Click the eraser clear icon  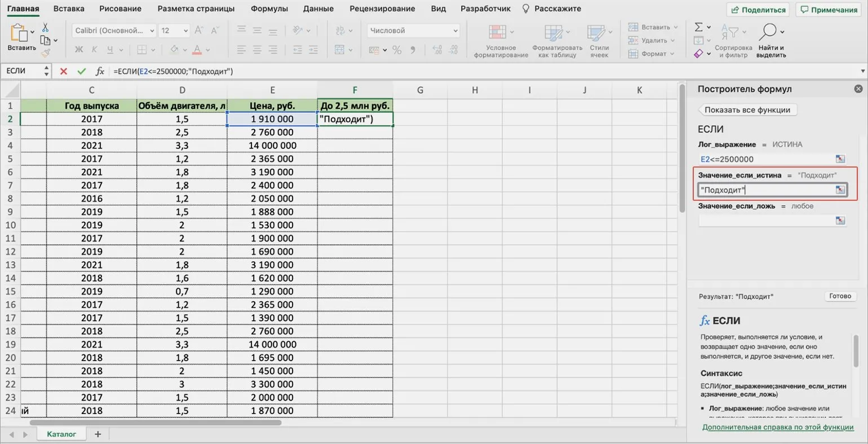point(699,54)
